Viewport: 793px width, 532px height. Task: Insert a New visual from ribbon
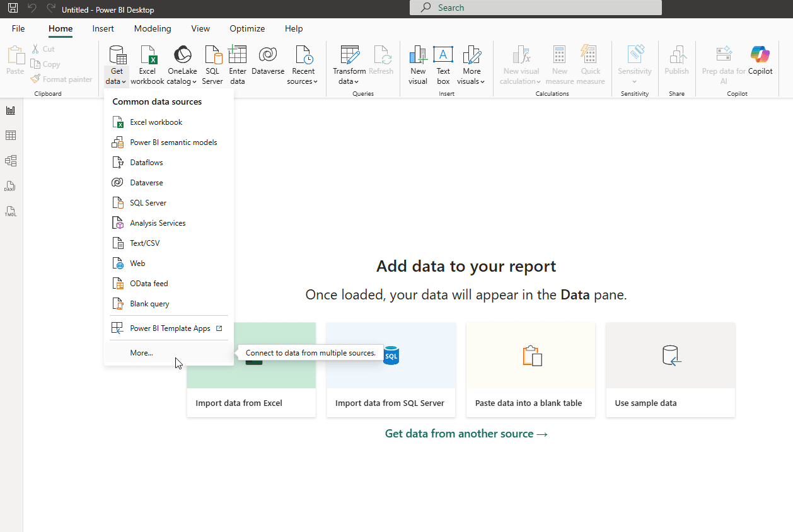click(x=418, y=65)
